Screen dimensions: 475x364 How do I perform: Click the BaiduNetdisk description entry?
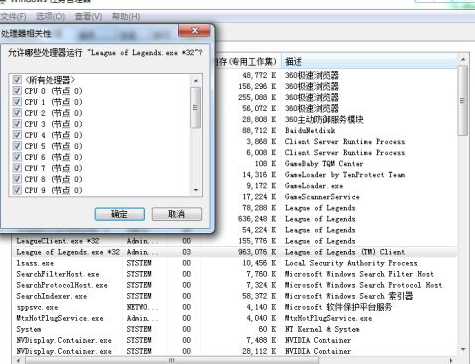[x=310, y=130]
